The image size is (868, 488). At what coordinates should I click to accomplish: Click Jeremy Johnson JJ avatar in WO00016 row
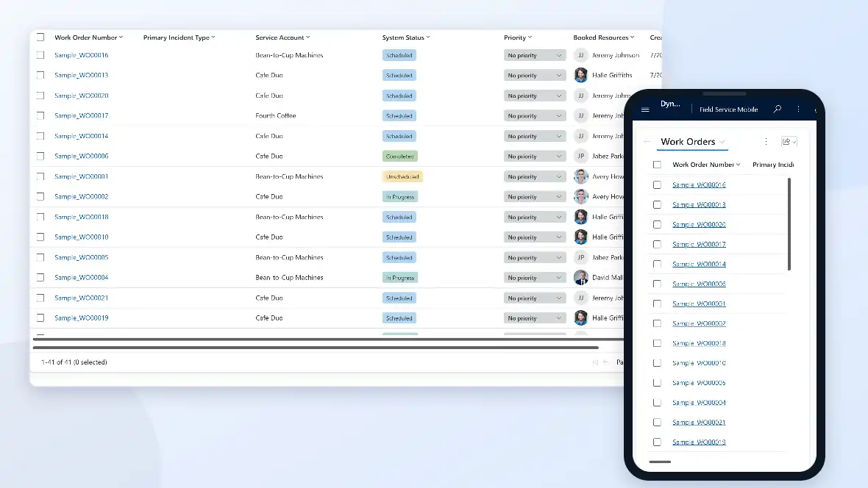coord(580,55)
